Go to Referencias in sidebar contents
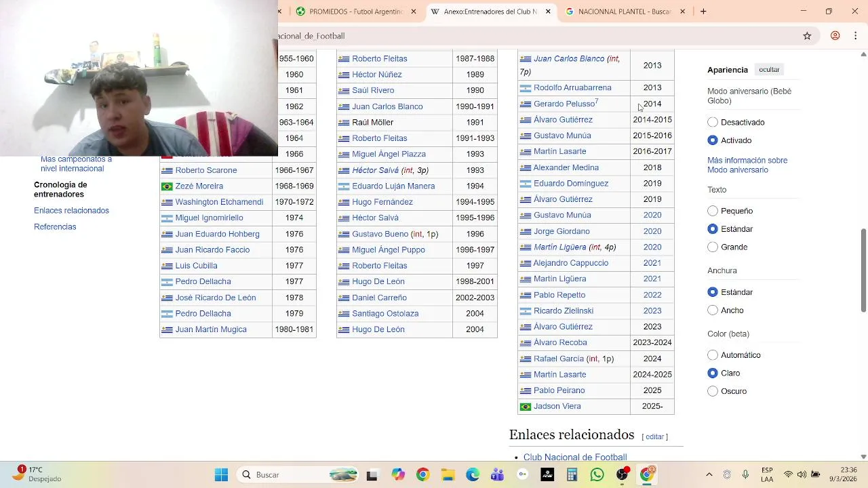Screen dimensions: 868x488 55,227
